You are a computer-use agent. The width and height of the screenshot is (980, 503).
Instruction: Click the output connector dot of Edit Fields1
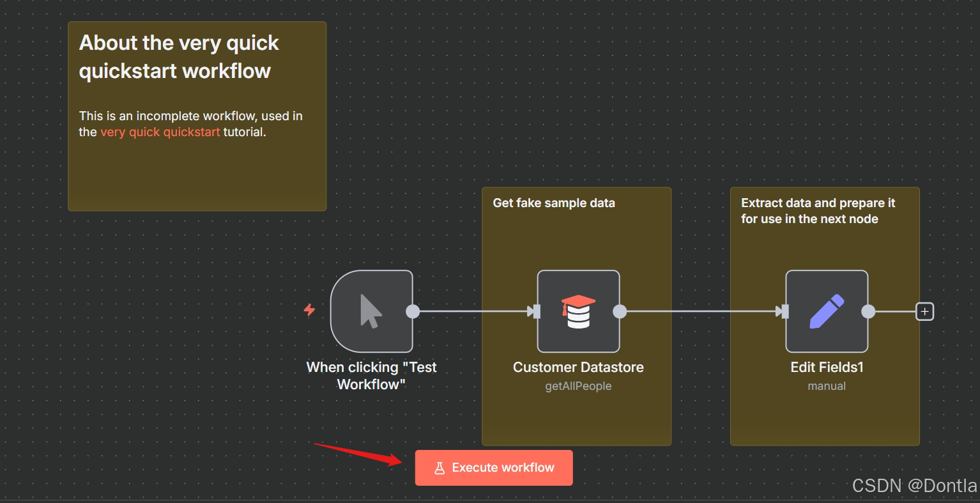(x=868, y=312)
